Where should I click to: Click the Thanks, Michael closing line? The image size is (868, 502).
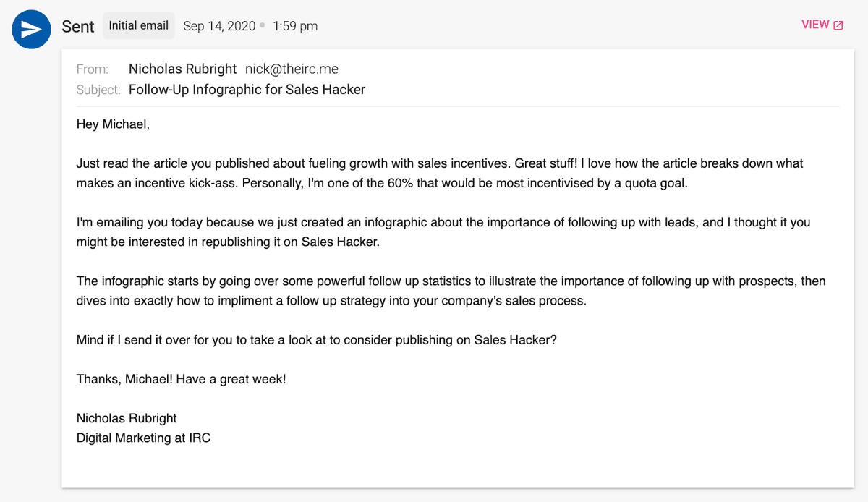[181, 378]
